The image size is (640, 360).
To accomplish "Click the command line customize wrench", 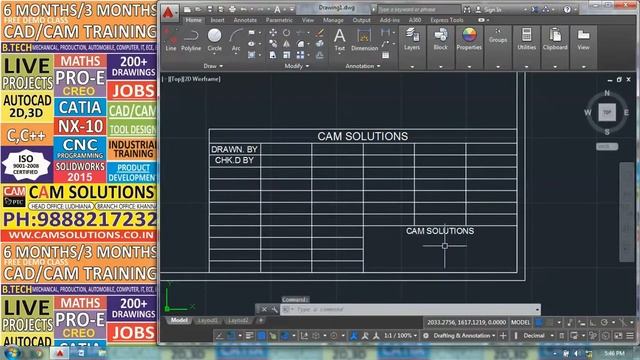I will point(274,309).
